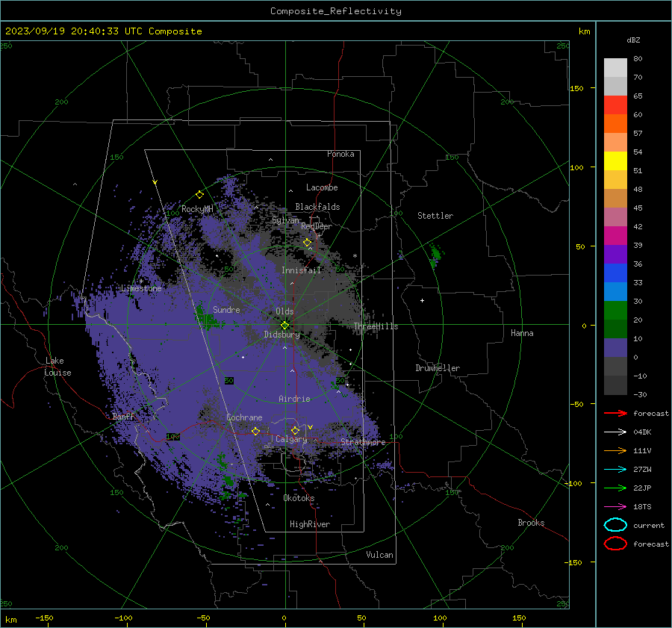Click the Strathmore label
This screenshot has width=672, height=628.
pos(363,442)
